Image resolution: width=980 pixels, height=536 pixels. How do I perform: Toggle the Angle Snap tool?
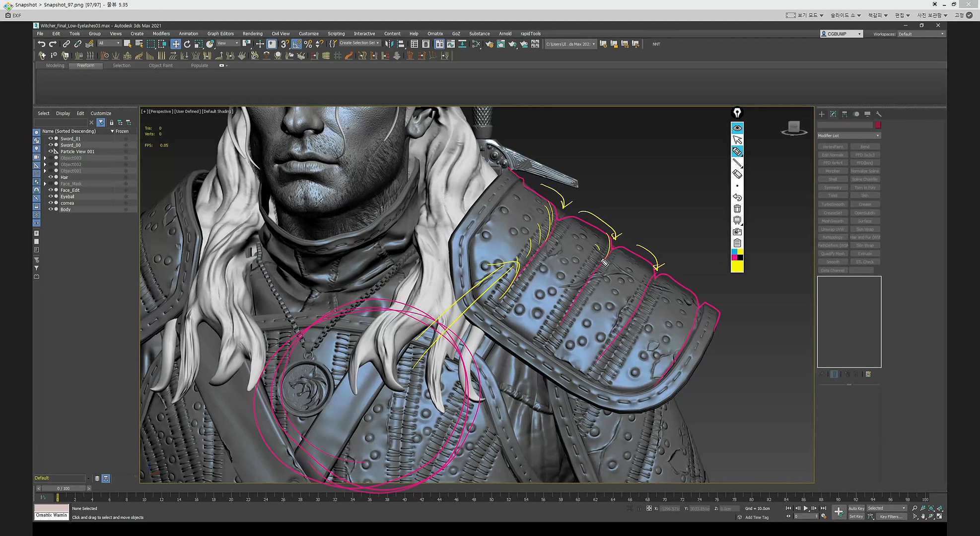coord(296,44)
